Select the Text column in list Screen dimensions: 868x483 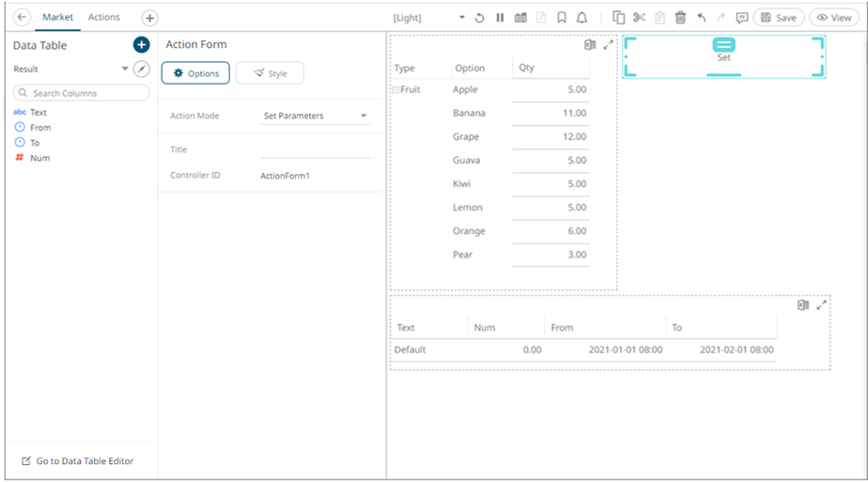tap(39, 112)
